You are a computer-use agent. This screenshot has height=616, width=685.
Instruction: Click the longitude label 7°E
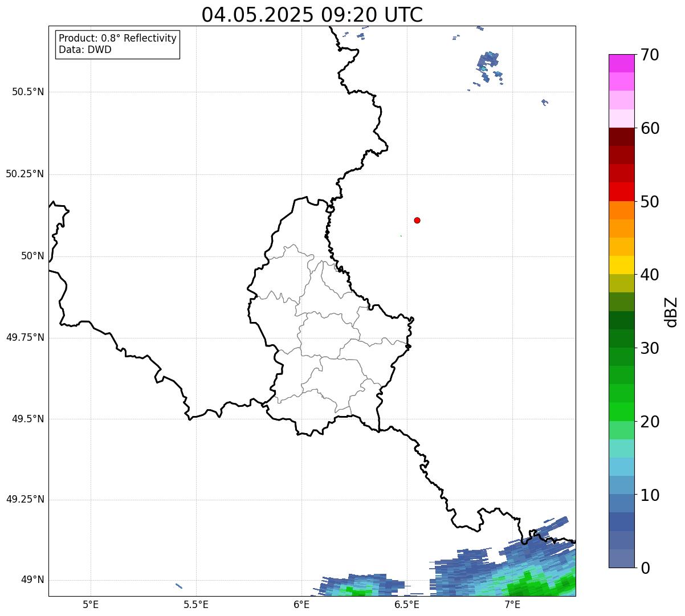512,605
